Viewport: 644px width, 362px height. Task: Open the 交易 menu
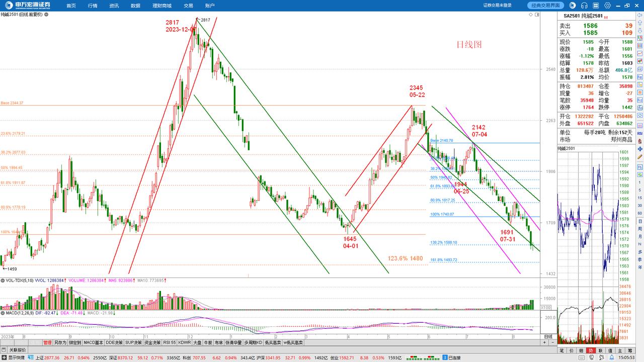(188, 6)
